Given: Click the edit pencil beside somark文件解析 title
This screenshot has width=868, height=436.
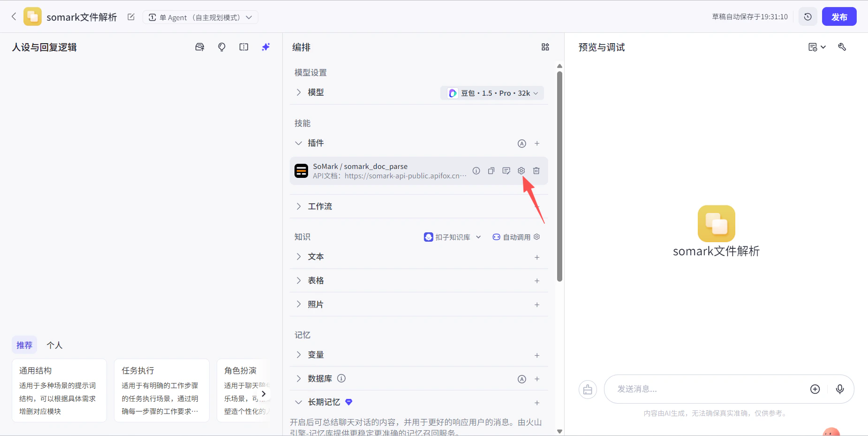Looking at the screenshot, I should (x=131, y=16).
